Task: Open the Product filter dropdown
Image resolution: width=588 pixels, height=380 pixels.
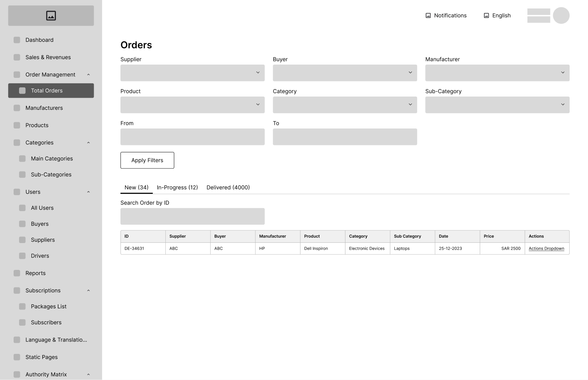Action: coord(193,105)
